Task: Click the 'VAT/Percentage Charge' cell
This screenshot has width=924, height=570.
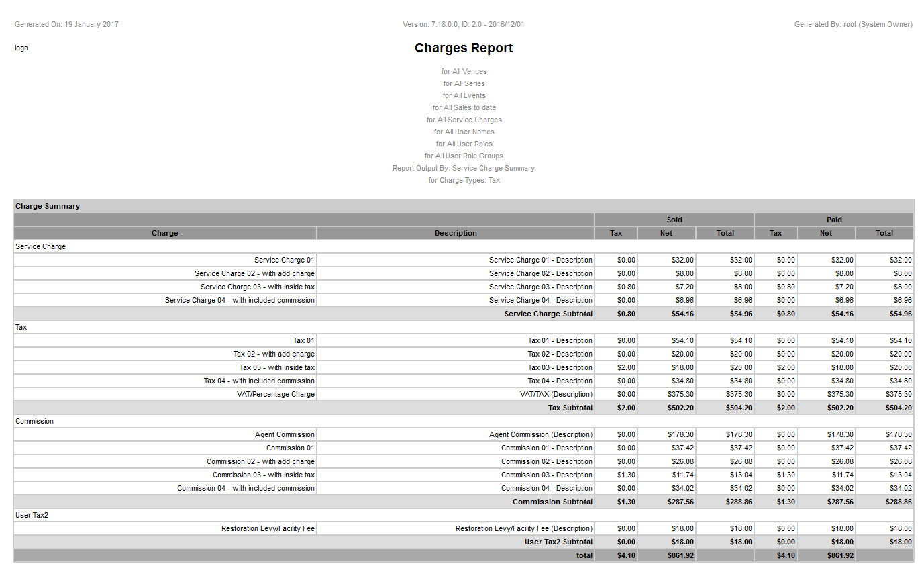Action: 165,394
